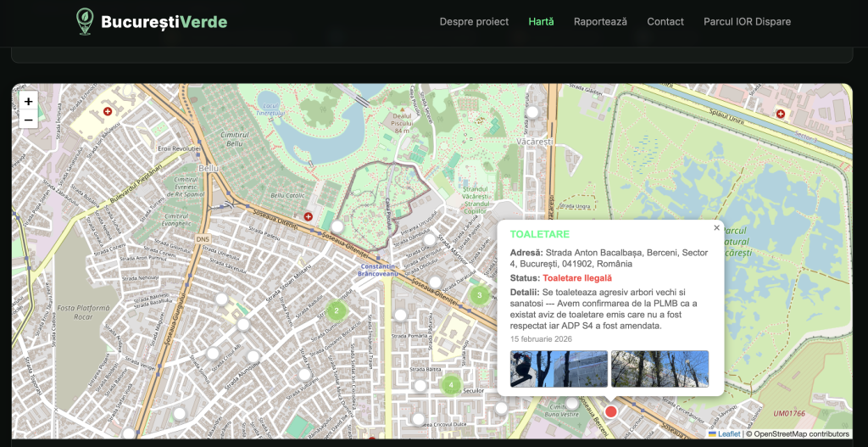This screenshot has width=868, height=447.
Task: Open the second photo thumbnail in popup
Action: point(659,369)
